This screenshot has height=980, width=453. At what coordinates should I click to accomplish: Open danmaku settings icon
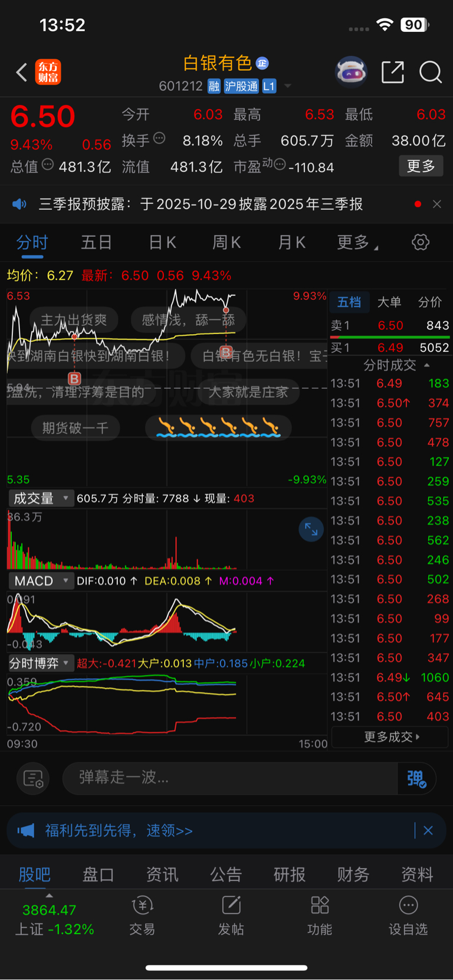pyautogui.click(x=33, y=778)
